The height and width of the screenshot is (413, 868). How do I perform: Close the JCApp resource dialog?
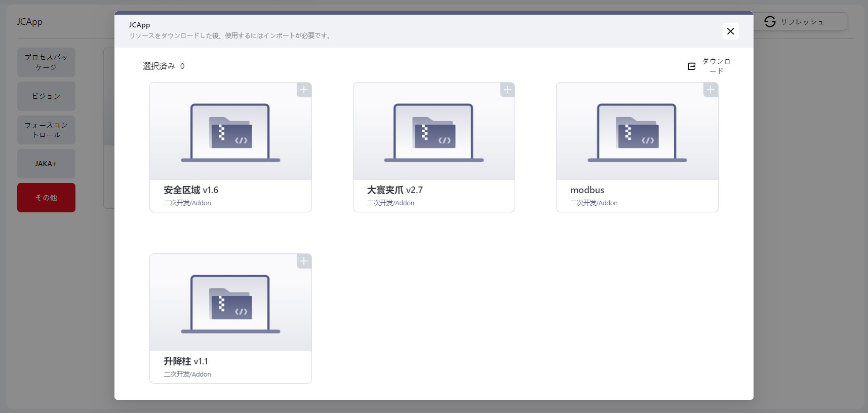[730, 31]
